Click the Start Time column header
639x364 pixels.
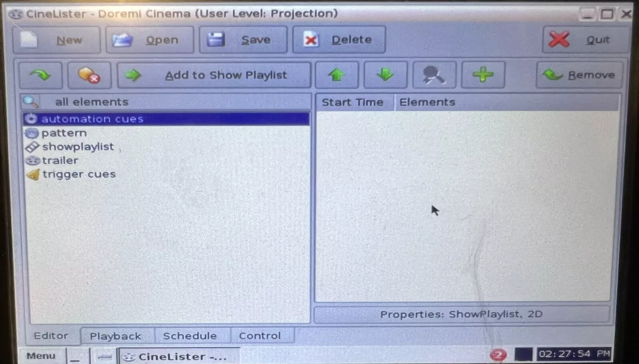pos(355,102)
